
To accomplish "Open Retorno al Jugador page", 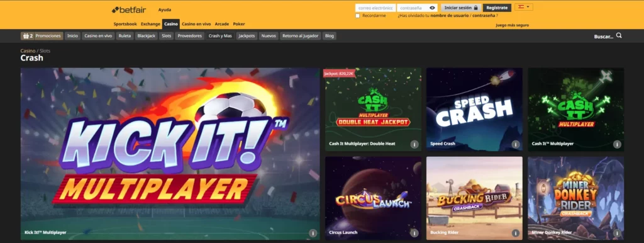I will coord(300,36).
